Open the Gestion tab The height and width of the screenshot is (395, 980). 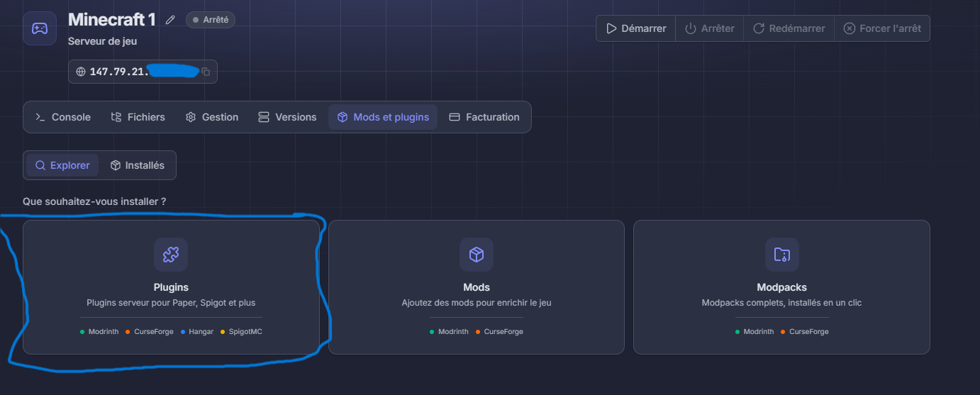[x=212, y=117]
